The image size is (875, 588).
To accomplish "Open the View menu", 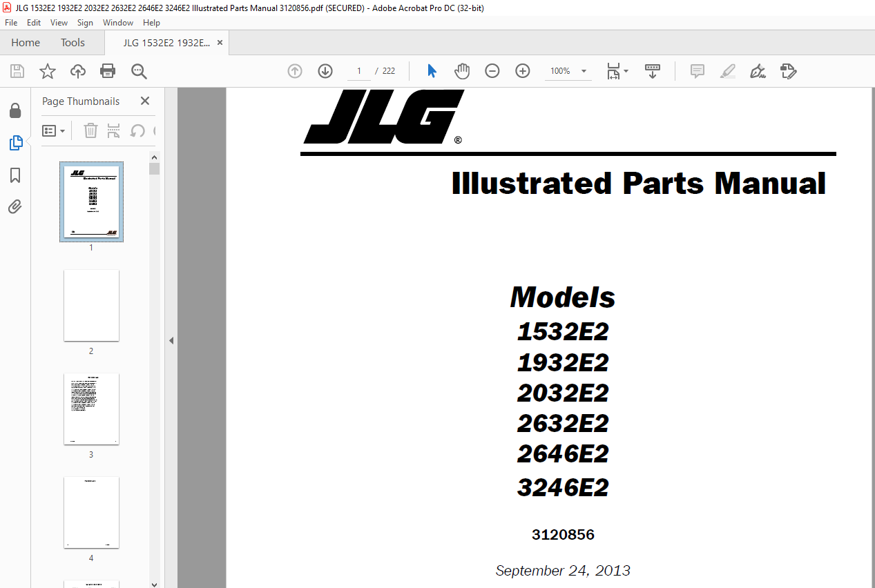I will pos(59,23).
